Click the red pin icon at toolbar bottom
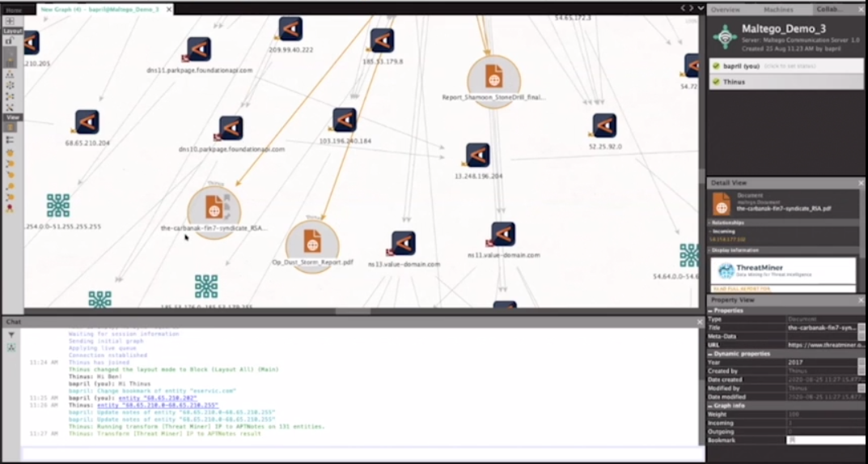 (x=10, y=208)
